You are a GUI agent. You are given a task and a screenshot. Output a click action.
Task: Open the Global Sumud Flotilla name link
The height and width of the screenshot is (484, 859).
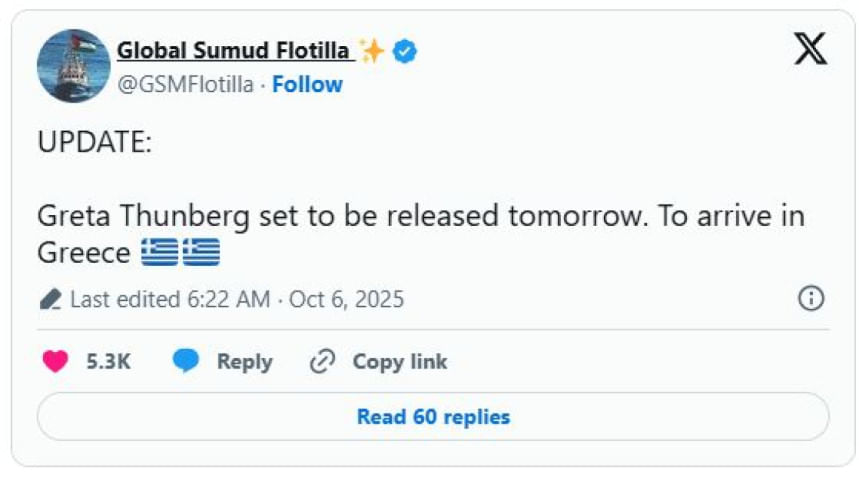click(235, 50)
